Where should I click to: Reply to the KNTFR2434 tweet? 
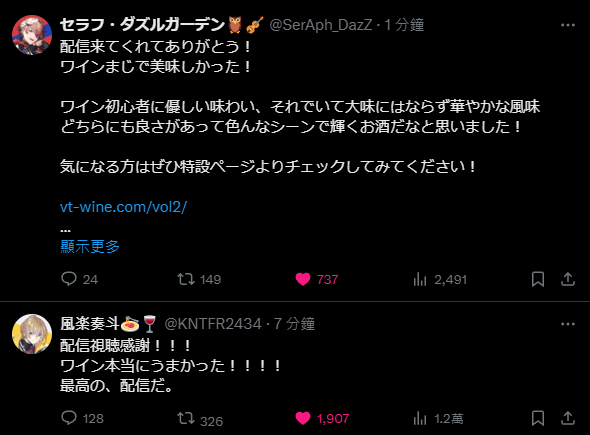click(82, 418)
